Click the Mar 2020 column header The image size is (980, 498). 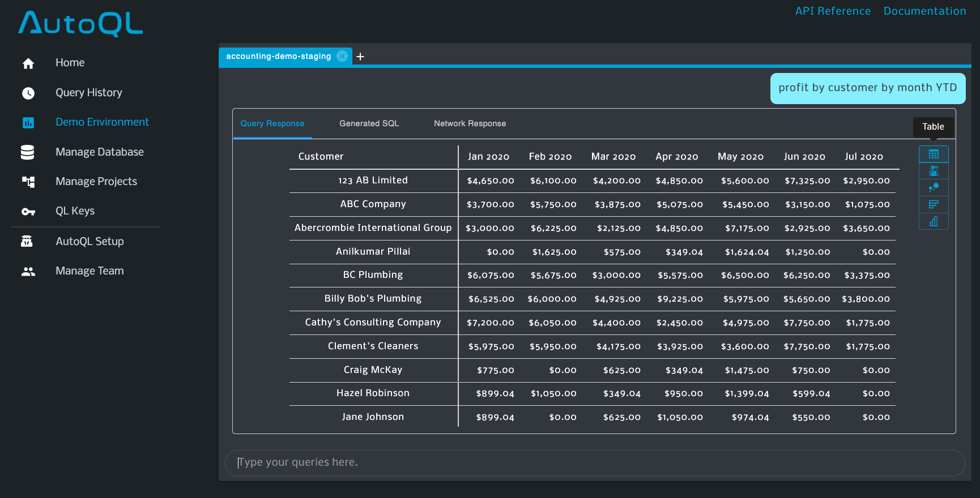click(613, 156)
